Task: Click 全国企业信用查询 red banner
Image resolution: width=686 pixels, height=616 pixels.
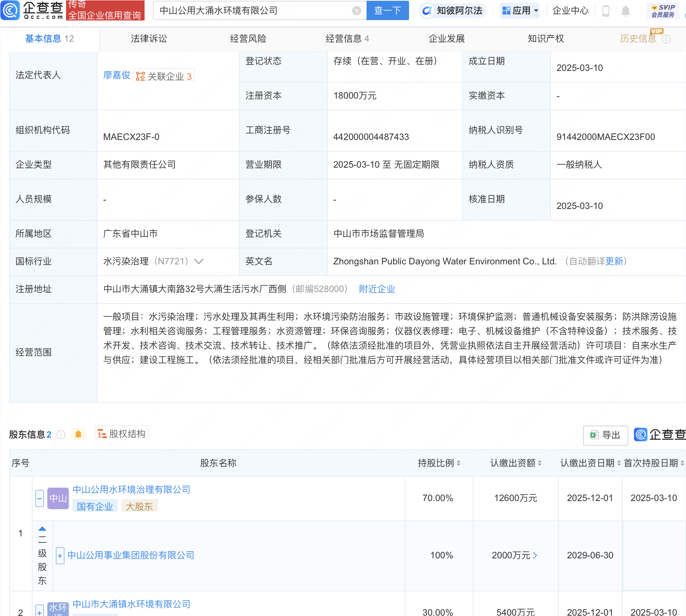Action: pos(105,11)
